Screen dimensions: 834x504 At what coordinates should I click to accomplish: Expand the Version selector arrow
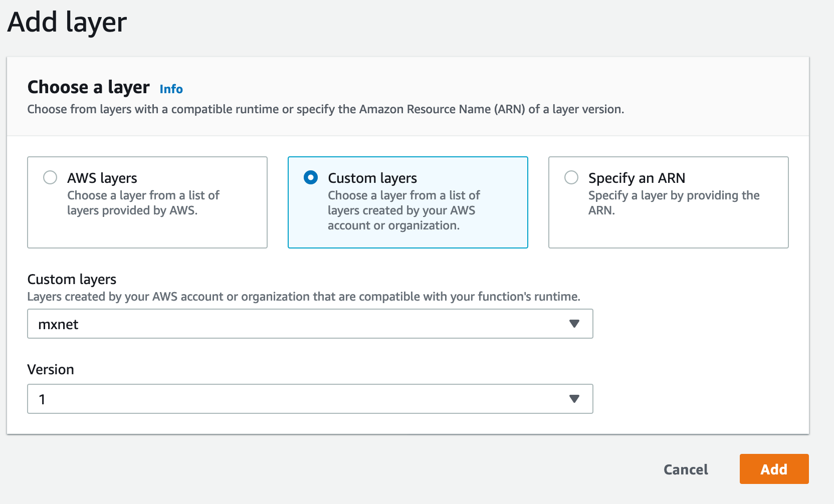click(574, 399)
